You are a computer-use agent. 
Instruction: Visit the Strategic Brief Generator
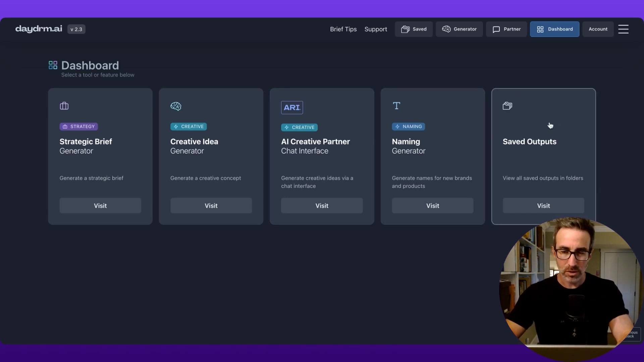100,205
